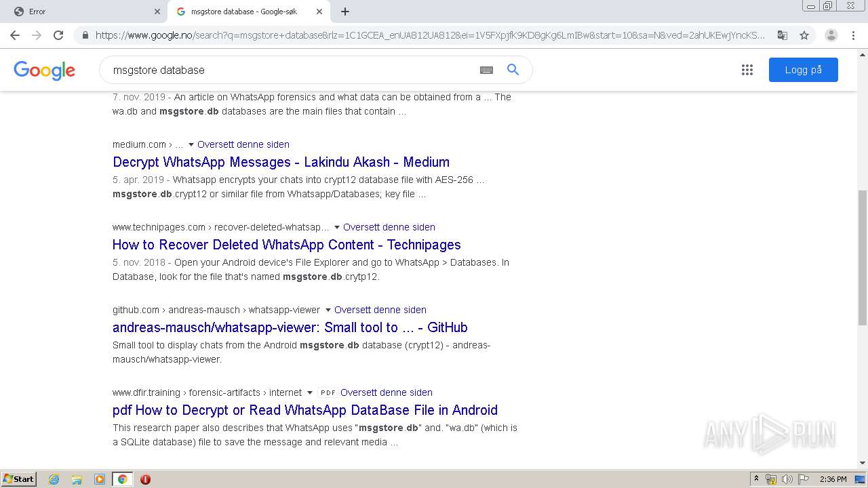The image size is (868, 488).
Task: Expand the technipages.com result dropdown arrow
Action: coord(337,227)
